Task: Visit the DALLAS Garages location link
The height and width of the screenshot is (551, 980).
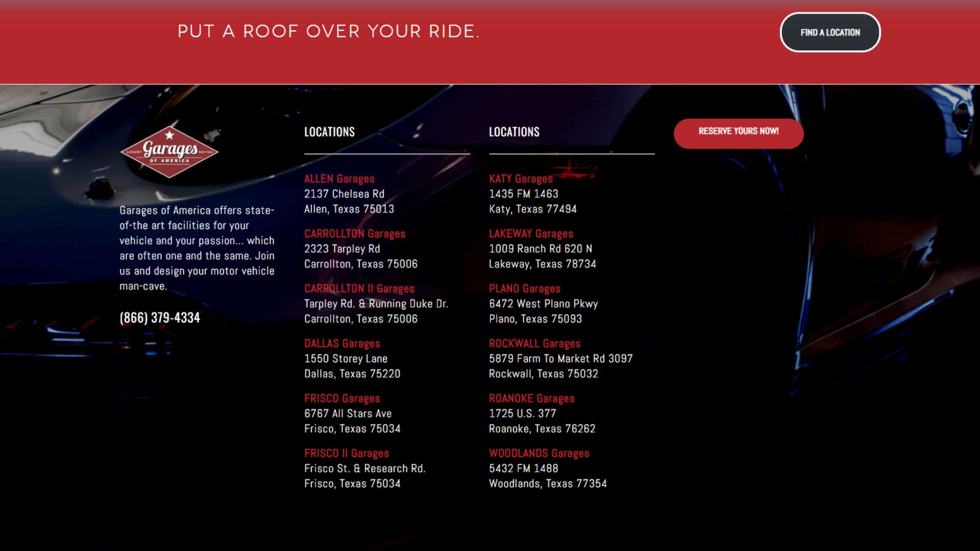Action: point(342,344)
